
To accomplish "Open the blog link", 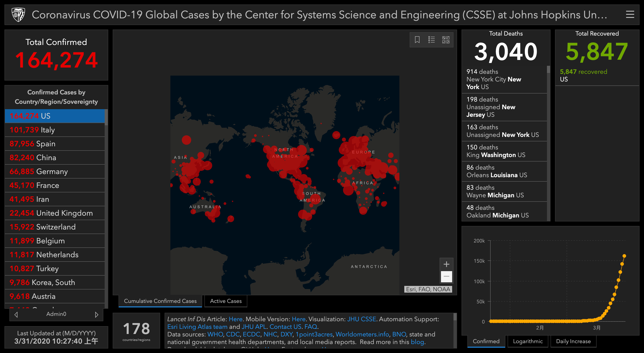I will point(417,342).
